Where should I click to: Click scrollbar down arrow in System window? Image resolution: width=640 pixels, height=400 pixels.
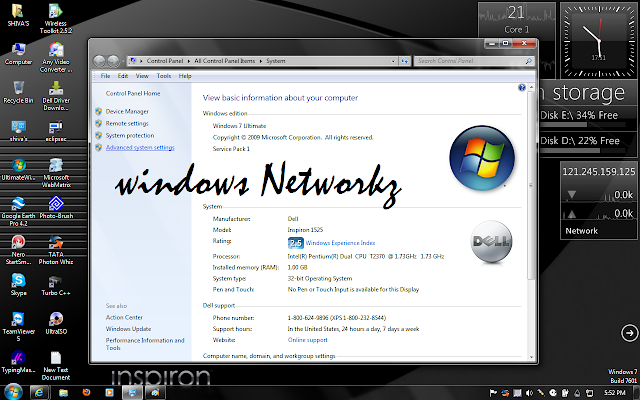point(531,358)
